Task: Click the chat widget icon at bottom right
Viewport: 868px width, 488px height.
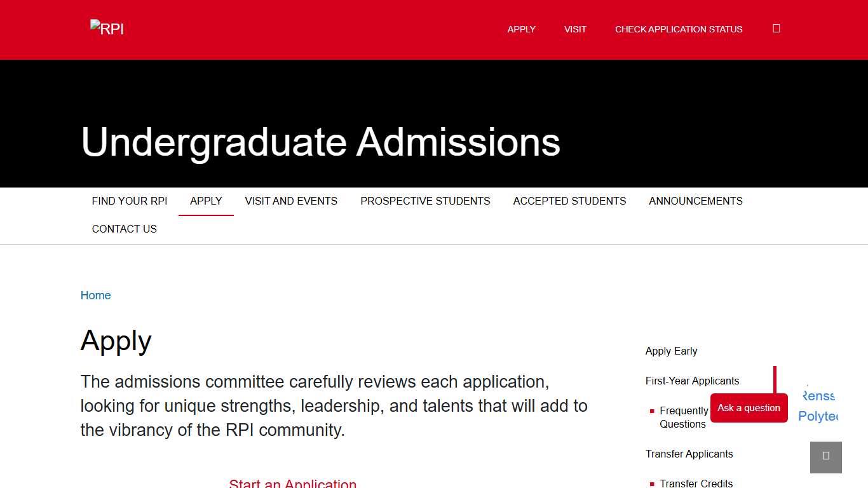Action: (825, 457)
